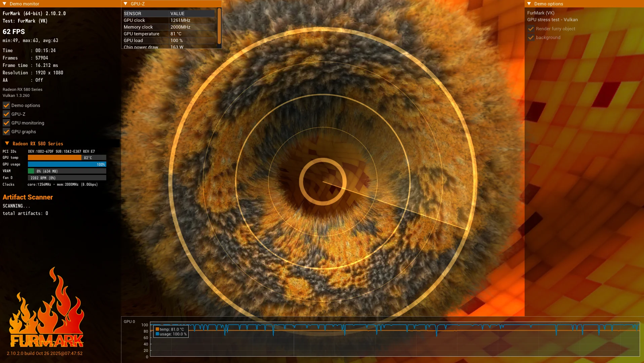
Task: Select the GPU clock sensor row
Action: tap(169, 20)
